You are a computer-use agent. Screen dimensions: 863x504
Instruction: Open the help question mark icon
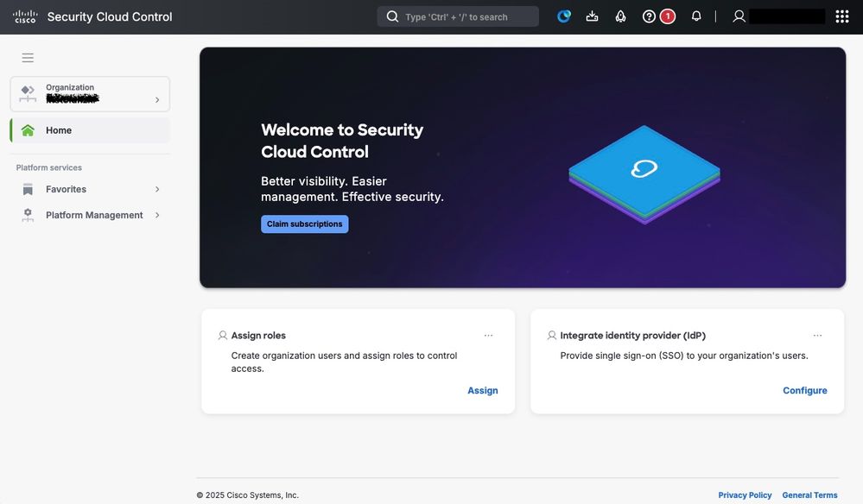650,16
